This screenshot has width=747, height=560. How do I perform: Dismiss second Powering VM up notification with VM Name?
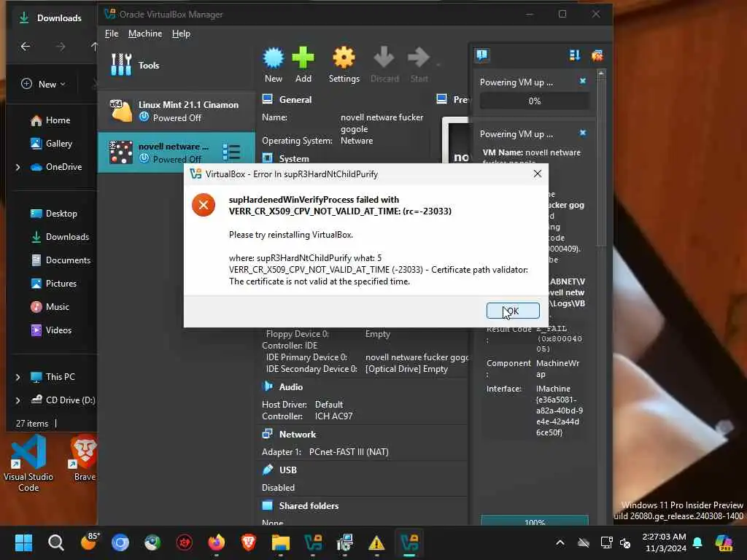click(583, 133)
